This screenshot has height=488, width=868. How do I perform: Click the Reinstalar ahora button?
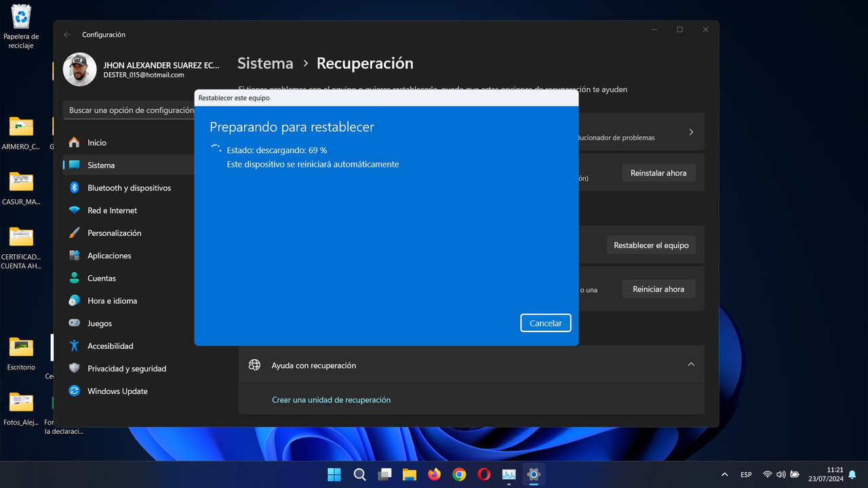658,173
